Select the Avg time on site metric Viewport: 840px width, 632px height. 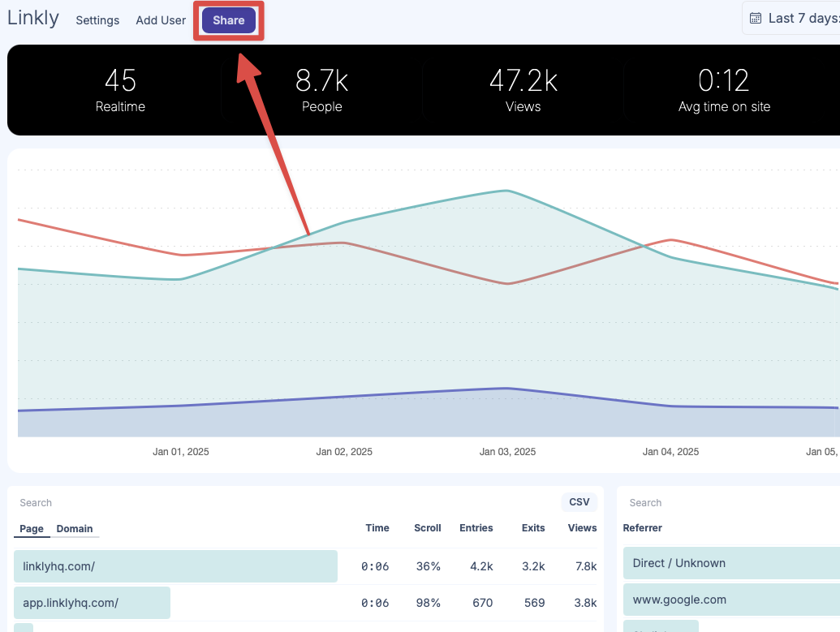(724, 90)
